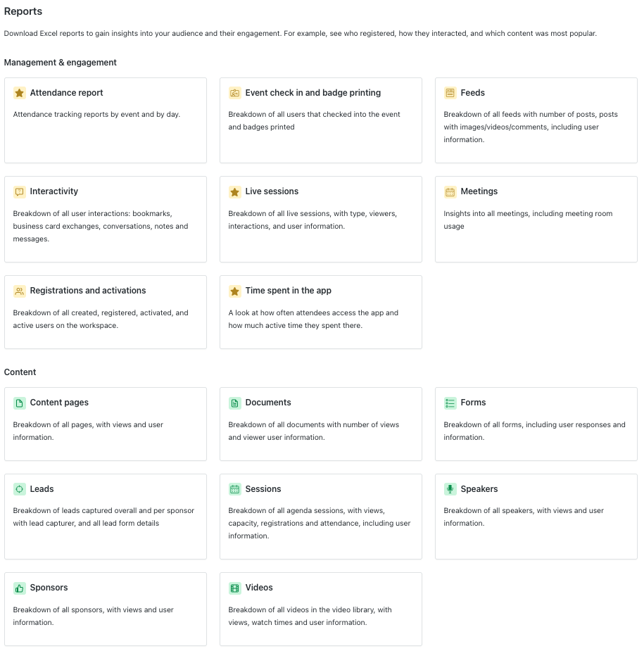Click the Sponsors thumbs-up icon
Screen dimensions: 644x651
coord(20,588)
